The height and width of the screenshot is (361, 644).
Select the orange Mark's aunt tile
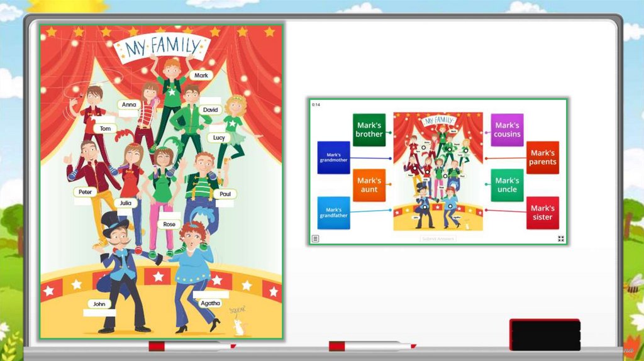[369, 186]
